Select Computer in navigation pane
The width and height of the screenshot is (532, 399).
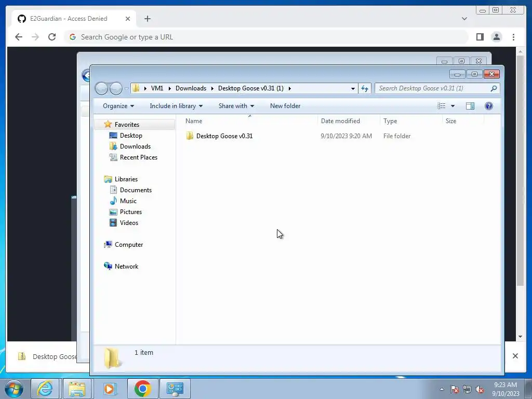pos(129,245)
